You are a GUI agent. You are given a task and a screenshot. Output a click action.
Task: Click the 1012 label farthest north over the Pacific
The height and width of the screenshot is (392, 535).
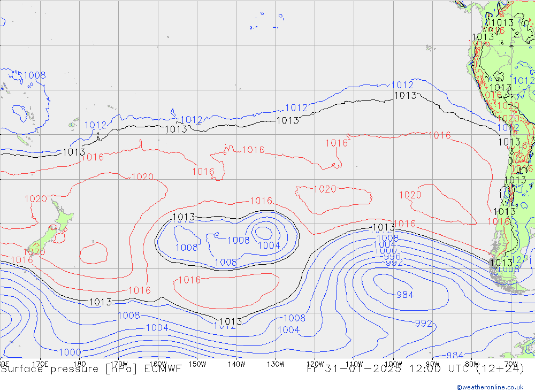pyautogui.click(x=402, y=85)
